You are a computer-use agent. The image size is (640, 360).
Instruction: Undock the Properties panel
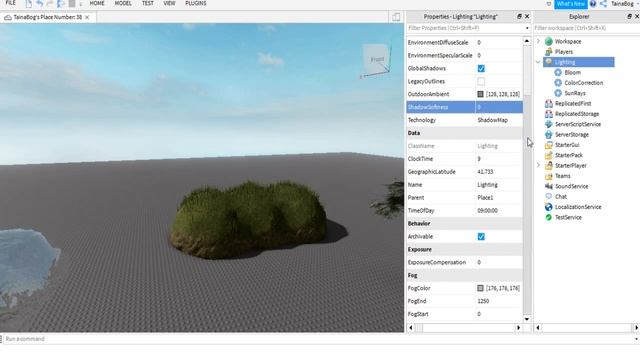519,16
